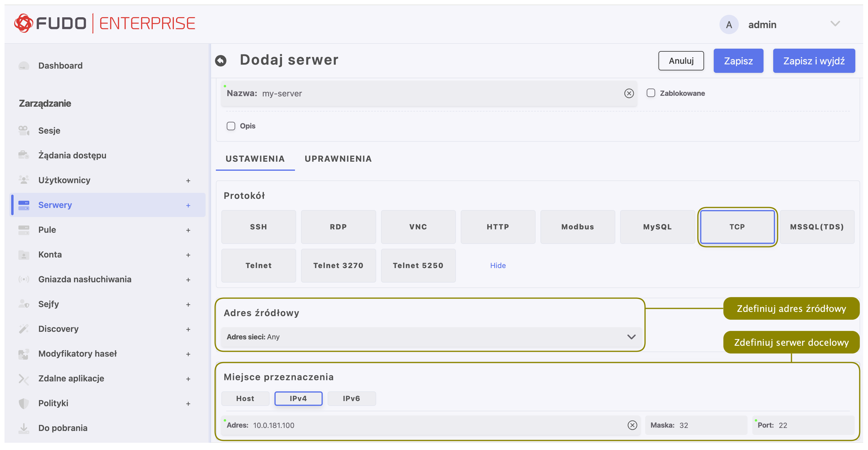
Task: Enable the Opis checkbox
Action: [231, 126]
